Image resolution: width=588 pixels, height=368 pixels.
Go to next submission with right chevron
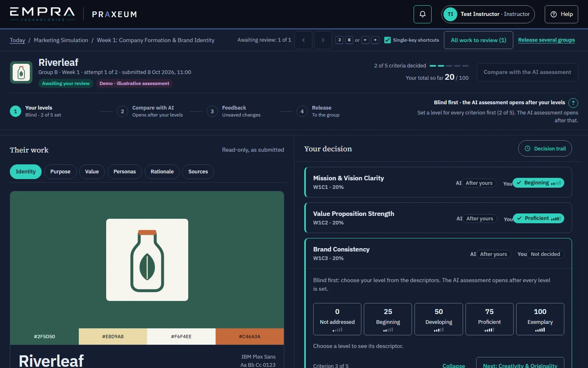323,40
